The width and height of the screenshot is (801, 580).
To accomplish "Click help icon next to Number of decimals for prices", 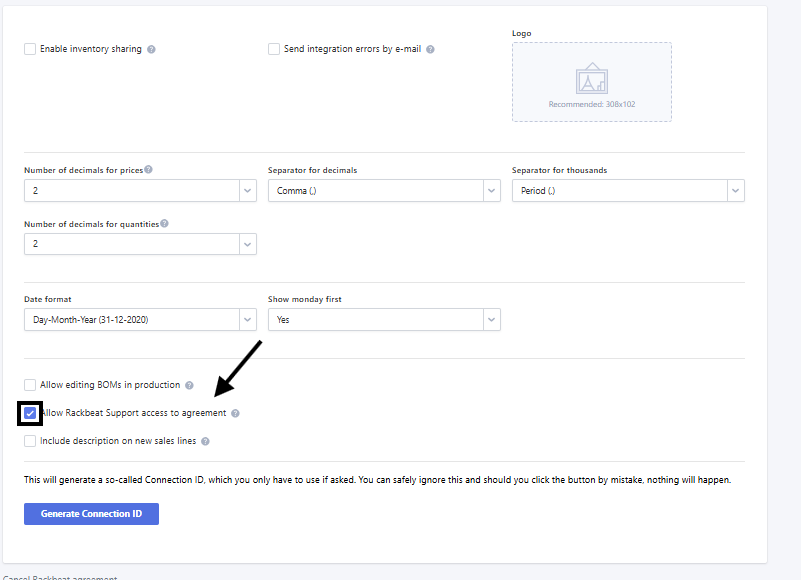I will click(x=148, y=170).
